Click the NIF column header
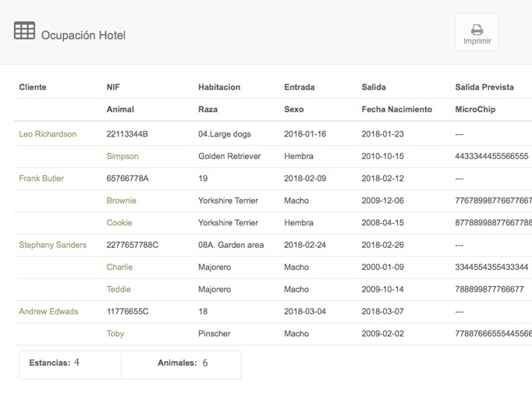 [113, 87]
